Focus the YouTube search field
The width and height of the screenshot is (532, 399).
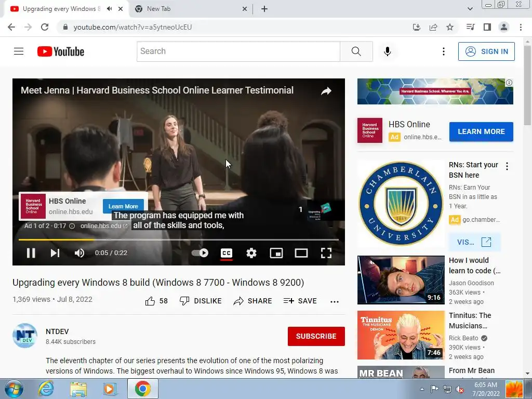(x=238, y=51)
